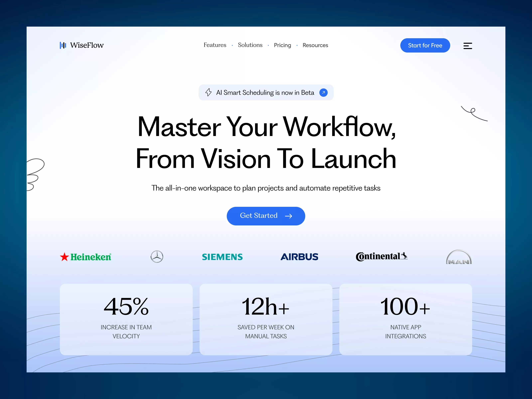Click the WiseFlow brand name text
Screen dimensions: 532x399
(x=87, y=45)
